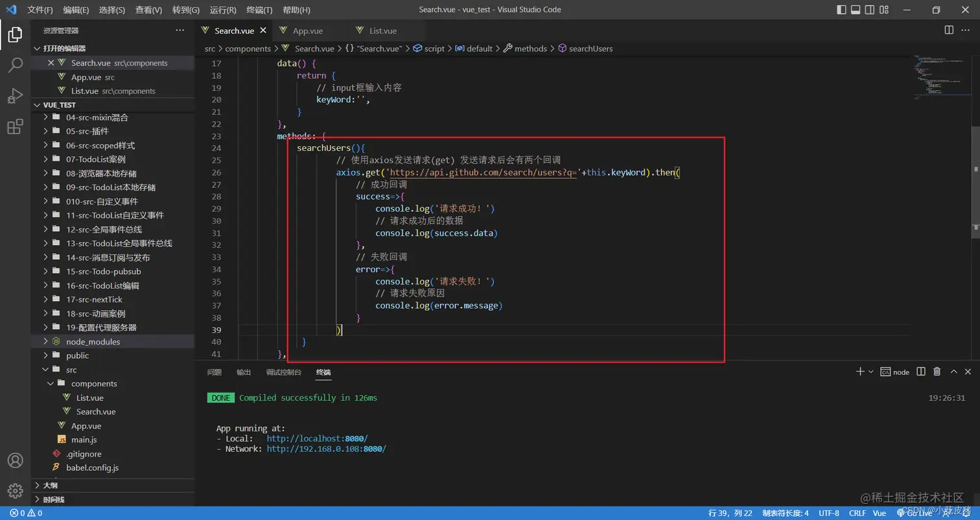The image size is (980, 520).
Task: Split the terminal panel
Action: [920, 372]
